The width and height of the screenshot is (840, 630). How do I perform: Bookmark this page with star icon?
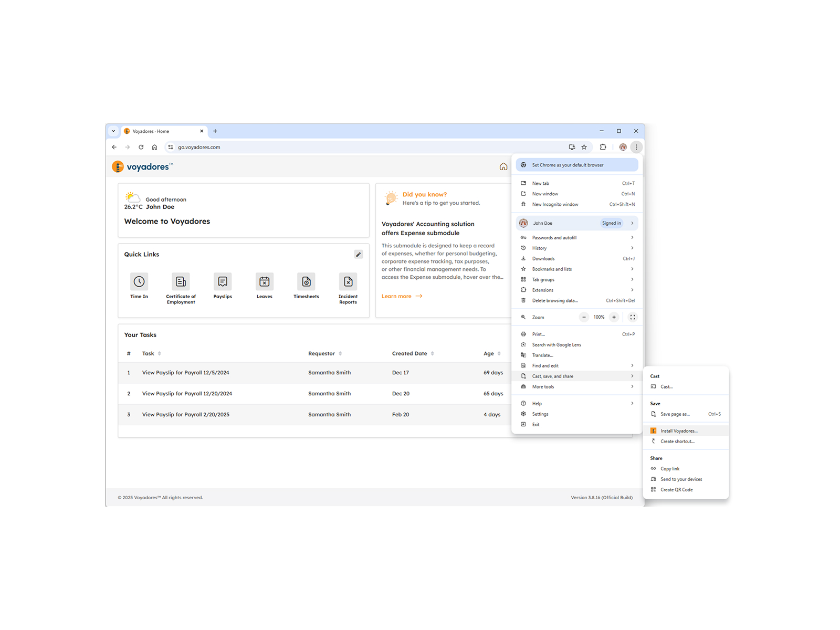(584, 147)
